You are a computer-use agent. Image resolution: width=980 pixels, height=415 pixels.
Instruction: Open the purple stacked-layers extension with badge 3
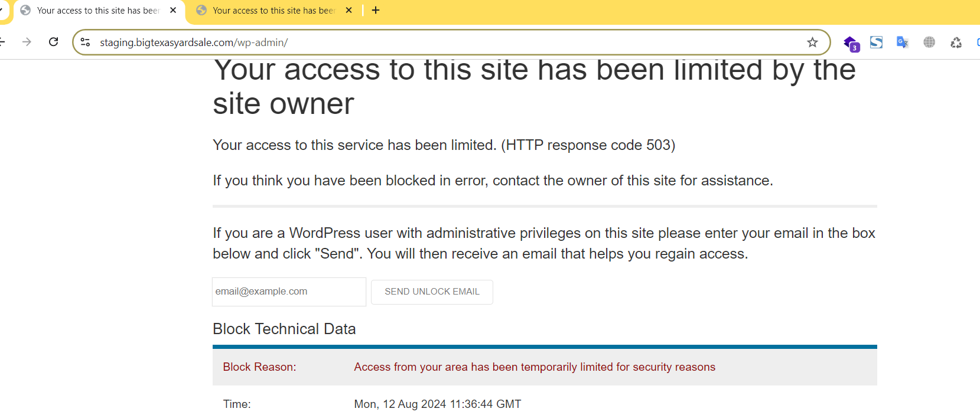point(851,43)
